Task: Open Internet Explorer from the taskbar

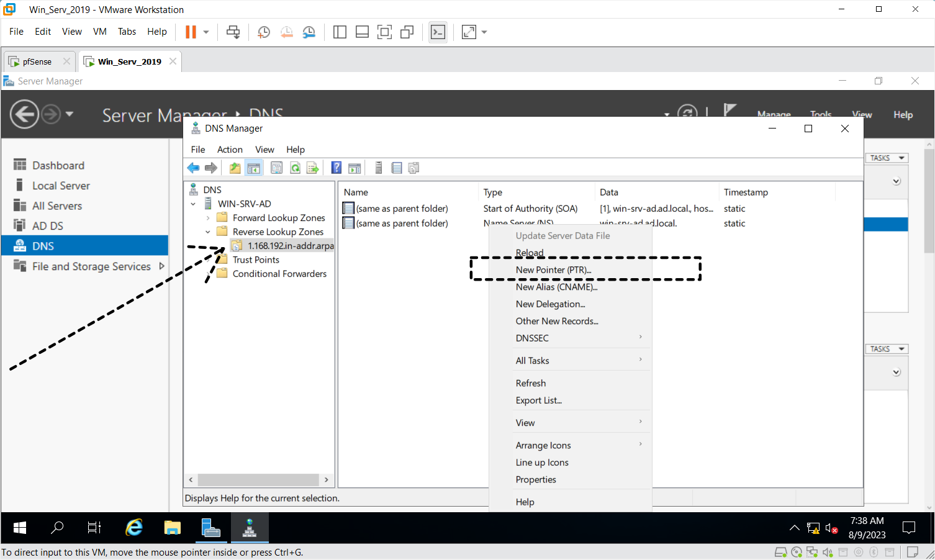Action: pos(134,528)
